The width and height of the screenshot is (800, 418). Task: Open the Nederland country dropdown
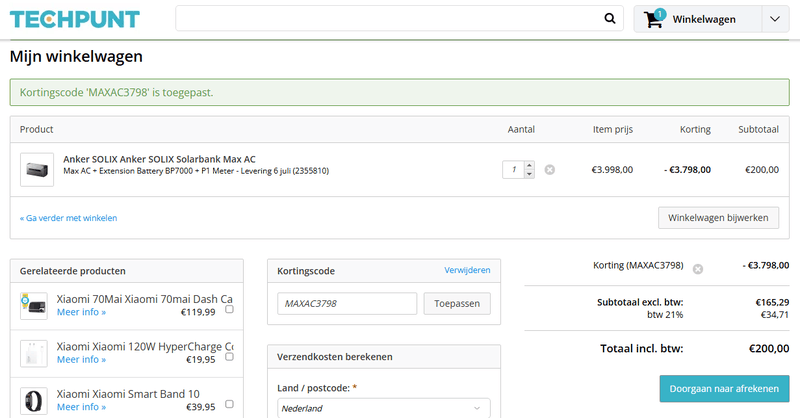pyautogui.click(x=384, y=408)
